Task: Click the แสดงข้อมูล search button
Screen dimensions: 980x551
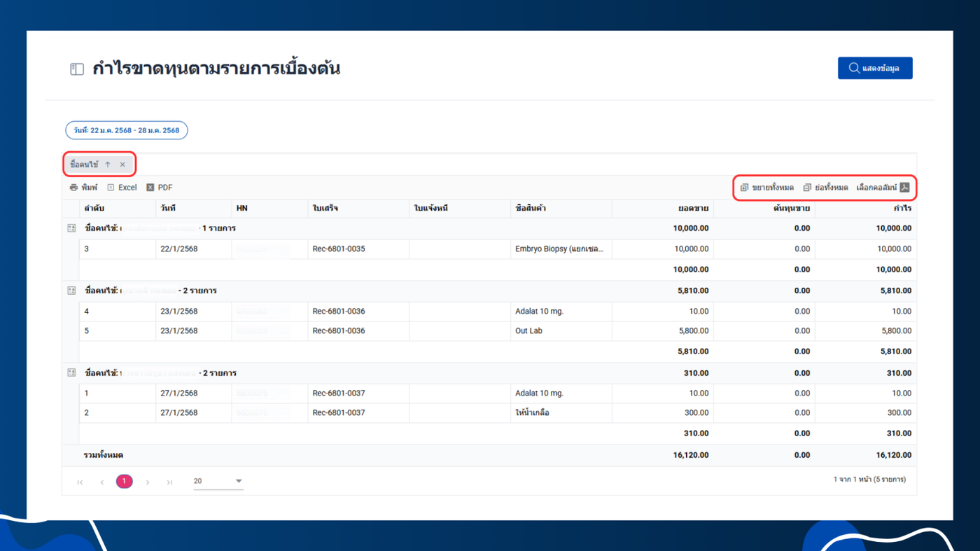Action: 875,68
